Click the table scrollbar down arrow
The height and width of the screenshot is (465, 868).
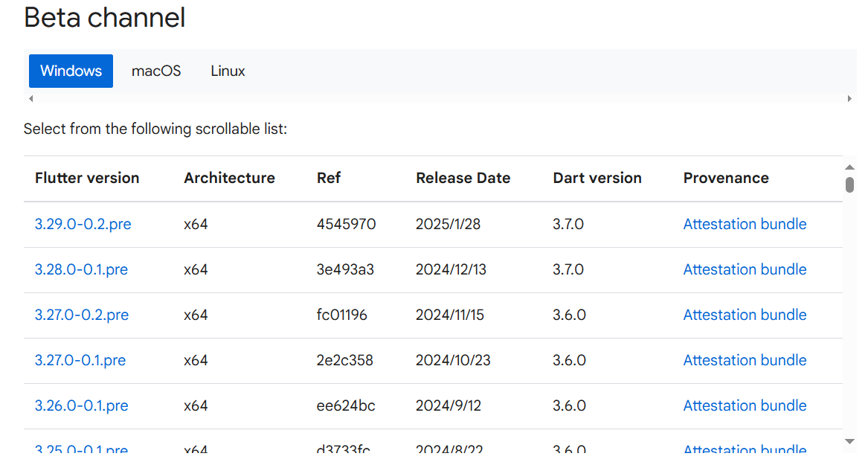click(x=849, y=442)
